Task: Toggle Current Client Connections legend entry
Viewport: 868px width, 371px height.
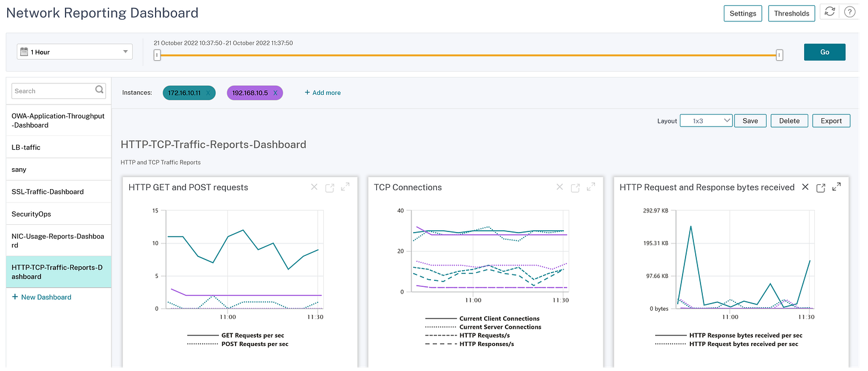Action: pos(482,319)
